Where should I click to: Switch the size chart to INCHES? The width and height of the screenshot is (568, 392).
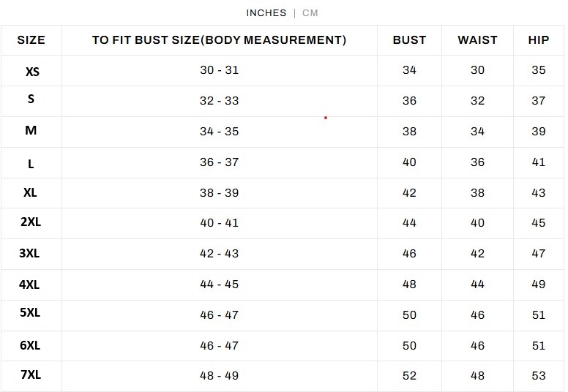(x=266, y=13)
